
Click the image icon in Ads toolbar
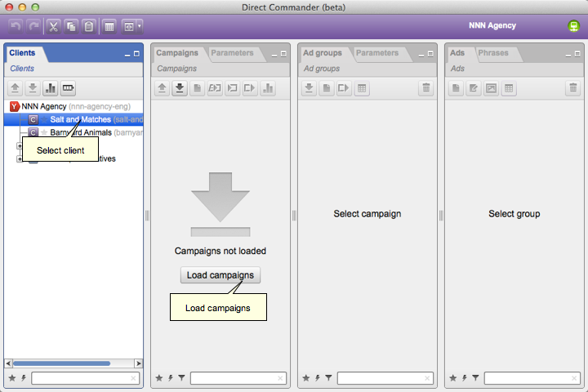coord(492,88)
